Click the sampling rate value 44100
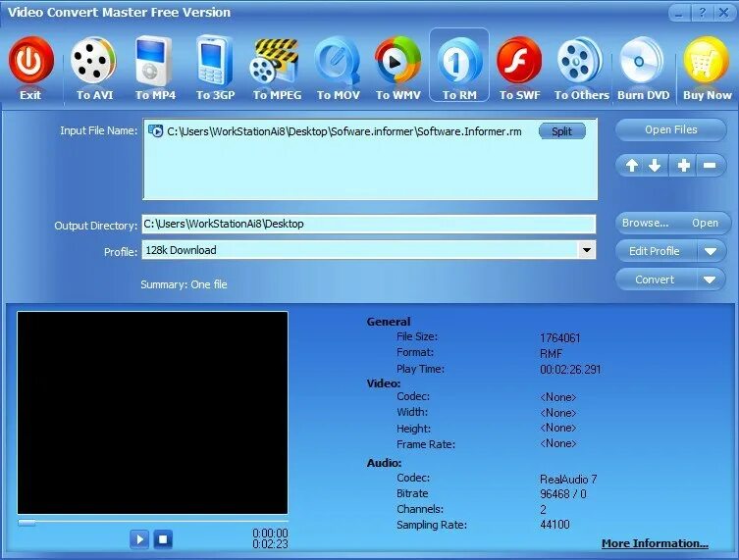The image size is (739, 560). pyautogui.click(x=554, y=525)
